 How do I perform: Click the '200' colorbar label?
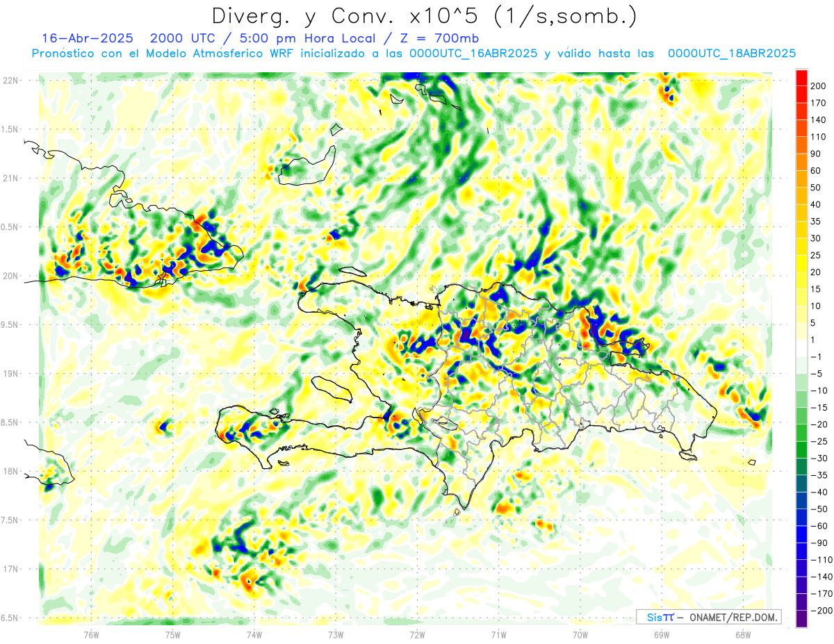(819, 86)
